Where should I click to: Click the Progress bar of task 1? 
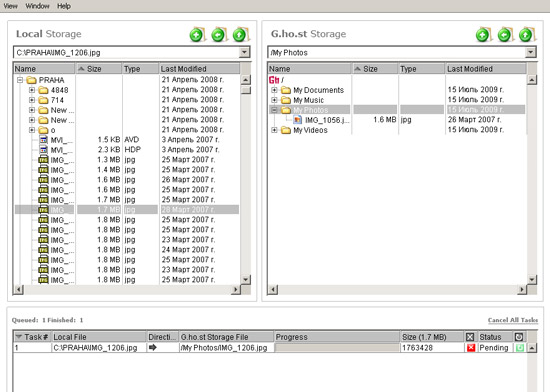point(337,347)
